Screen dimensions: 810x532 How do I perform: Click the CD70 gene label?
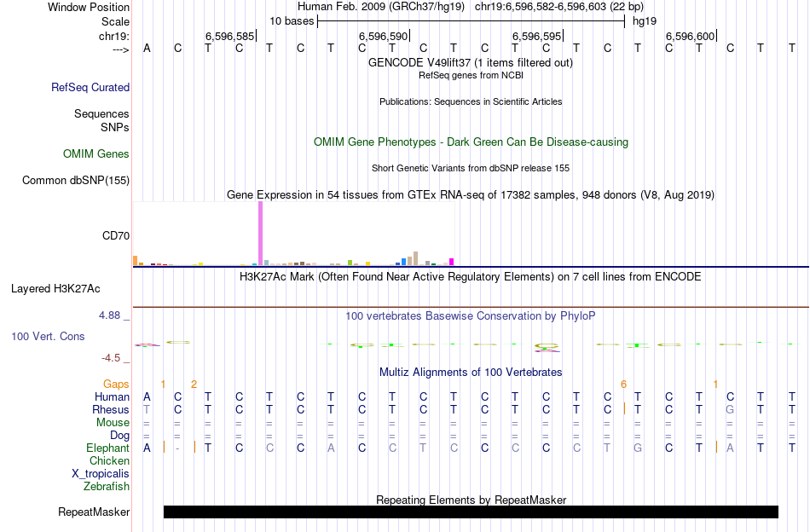[x=116, y=235]
